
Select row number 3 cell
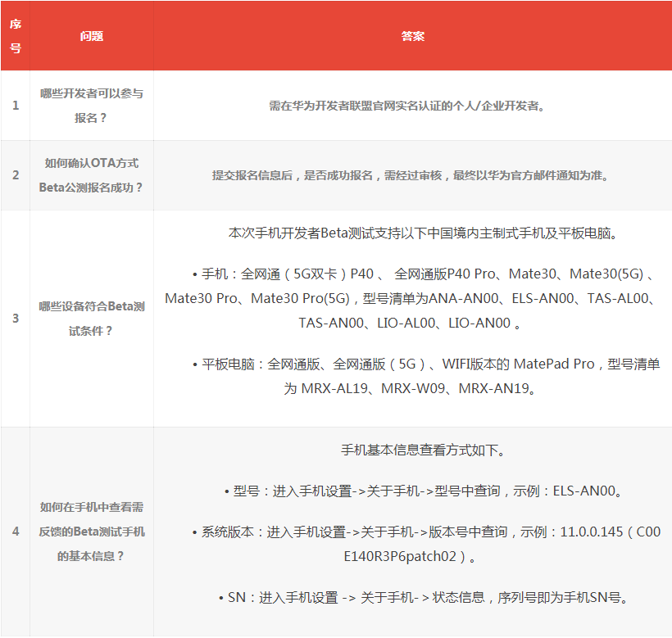[16, 318]
